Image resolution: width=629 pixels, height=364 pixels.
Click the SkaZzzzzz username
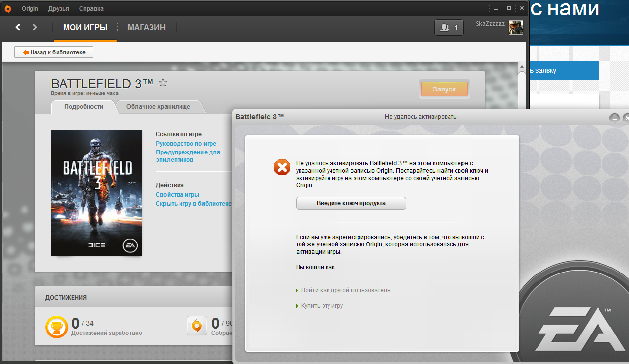(490, 24)
